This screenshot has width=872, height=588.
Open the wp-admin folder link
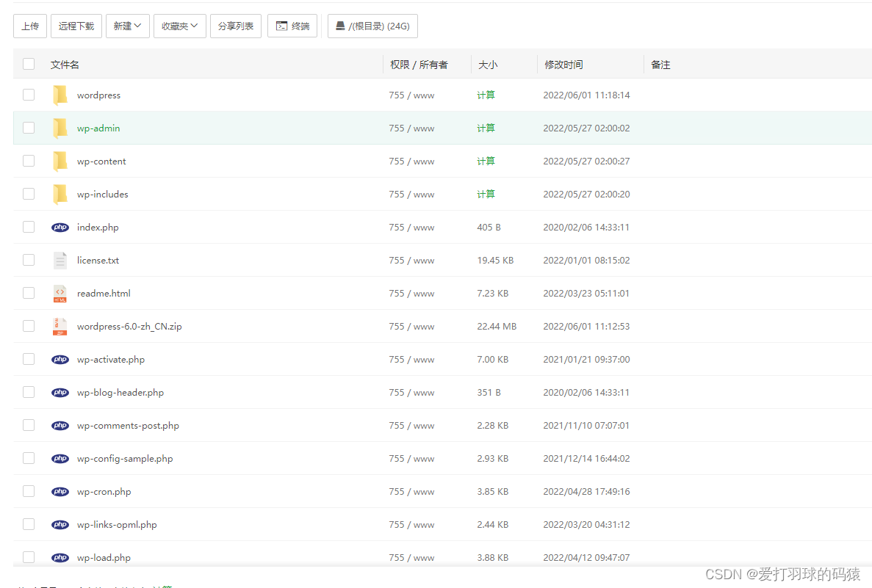(x=98, y=128)
